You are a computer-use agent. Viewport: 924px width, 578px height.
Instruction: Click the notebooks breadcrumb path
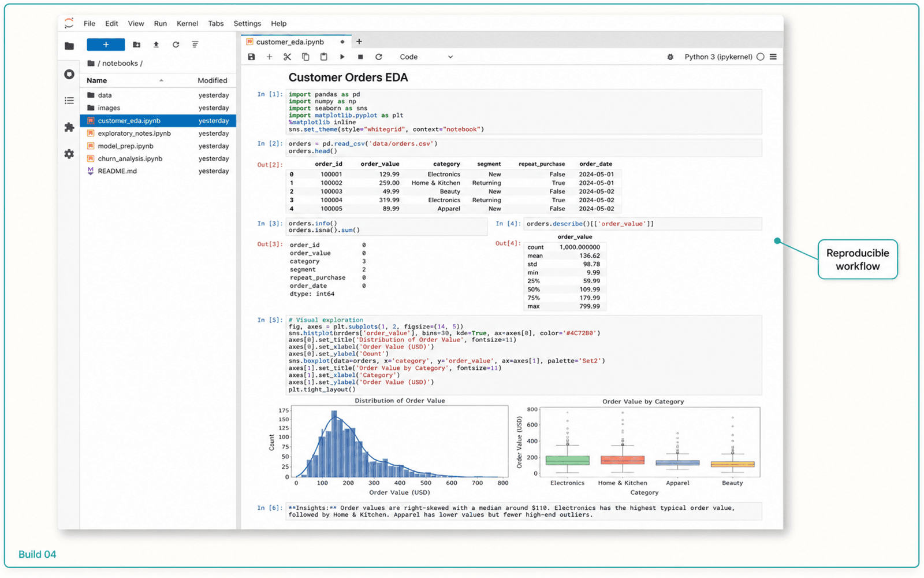[120, 63]
